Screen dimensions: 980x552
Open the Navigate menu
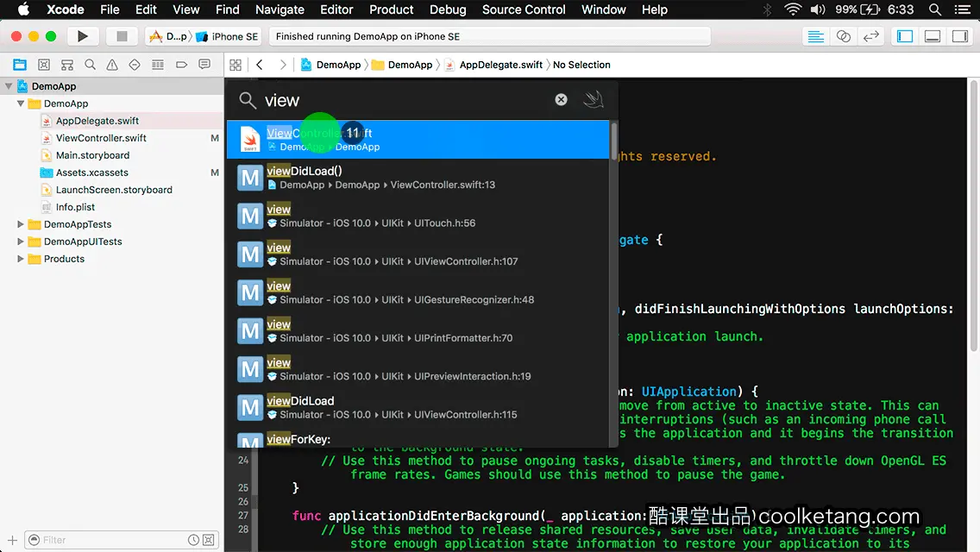point(280,9)
